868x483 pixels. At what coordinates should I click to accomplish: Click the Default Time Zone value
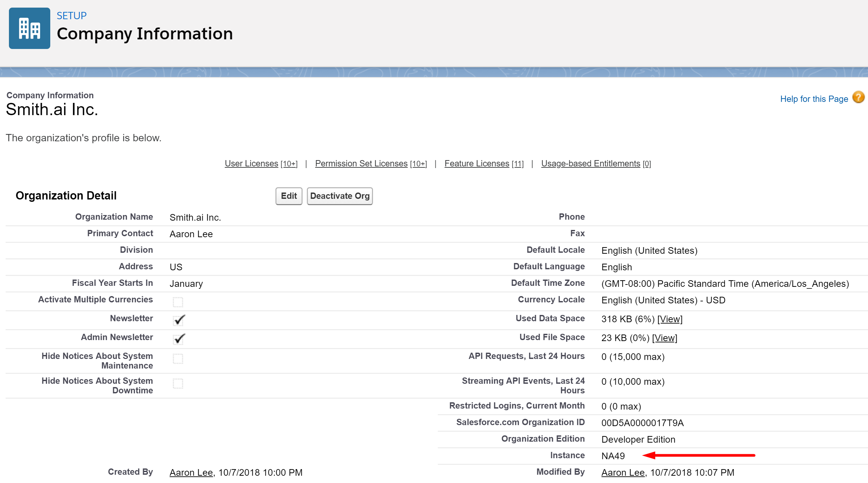[x=725, y=284]
